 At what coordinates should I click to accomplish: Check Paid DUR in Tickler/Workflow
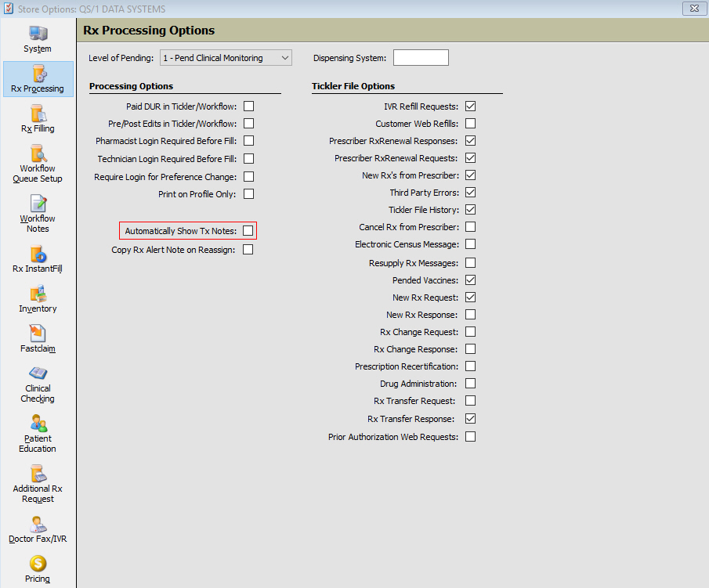[248, 106]
